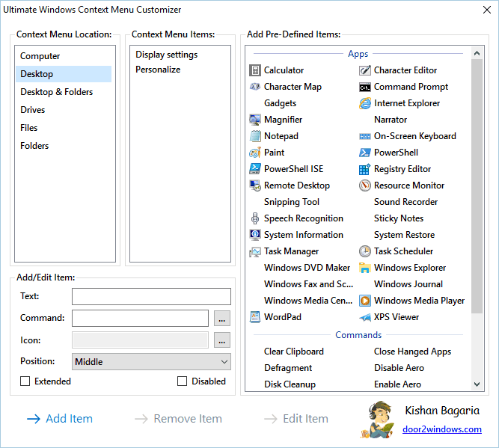Click the Speech Recognition microphone icon

click(x=255, y=218)
